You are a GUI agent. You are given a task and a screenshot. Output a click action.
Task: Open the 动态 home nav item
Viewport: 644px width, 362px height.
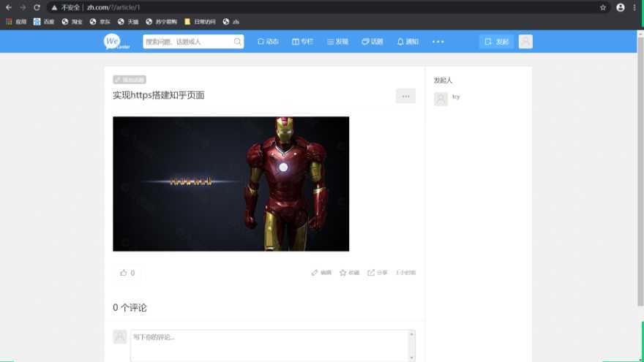click(x=268, y=42)
